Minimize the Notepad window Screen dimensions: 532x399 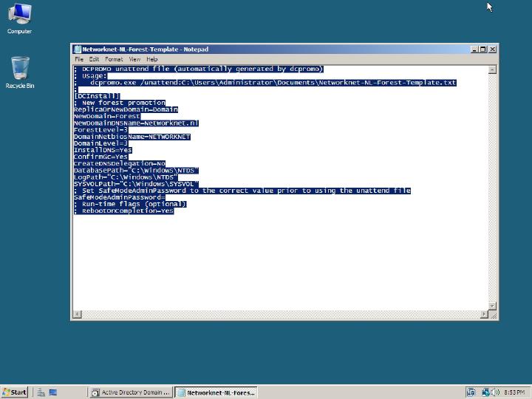[x=474, y=50]
